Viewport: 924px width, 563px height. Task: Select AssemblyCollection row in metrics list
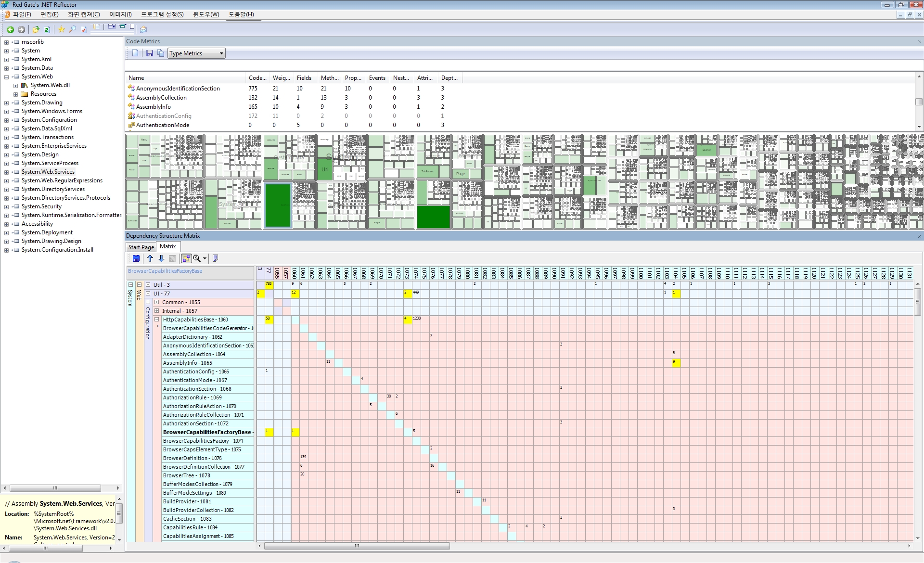click(x=161, y=98)
